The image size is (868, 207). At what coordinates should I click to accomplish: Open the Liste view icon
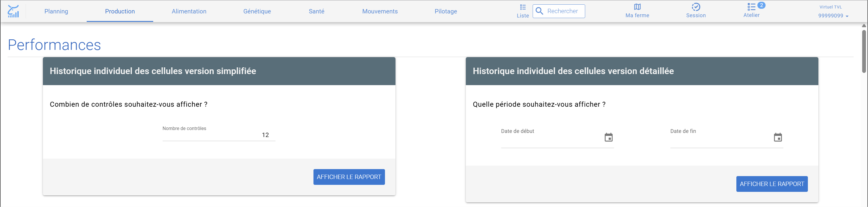coord(523,7)
